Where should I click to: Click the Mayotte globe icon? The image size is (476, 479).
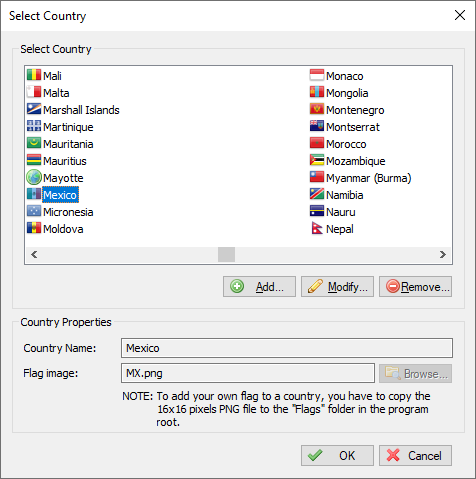click(x=34, y=177)
